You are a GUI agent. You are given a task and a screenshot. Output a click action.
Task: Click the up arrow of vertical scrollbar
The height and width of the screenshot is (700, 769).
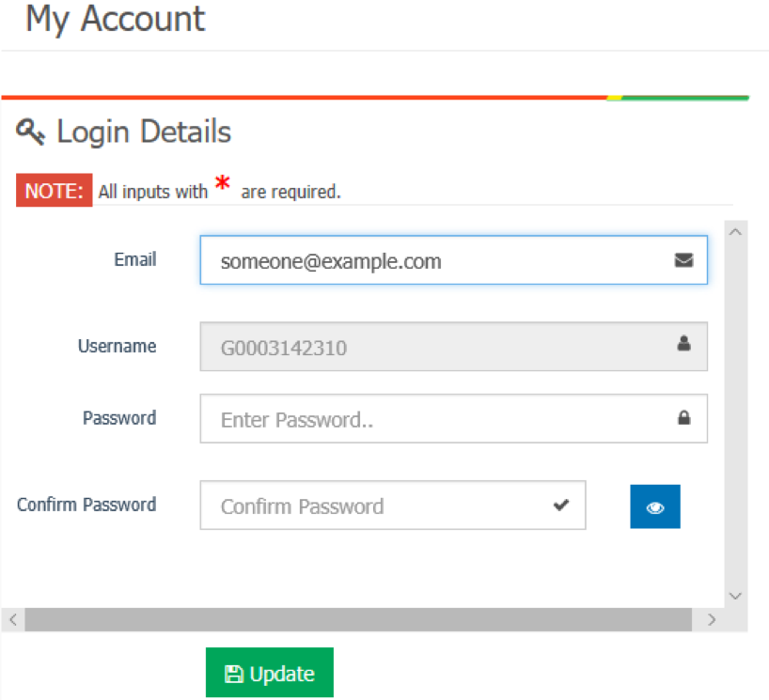(x=735, y=232)
